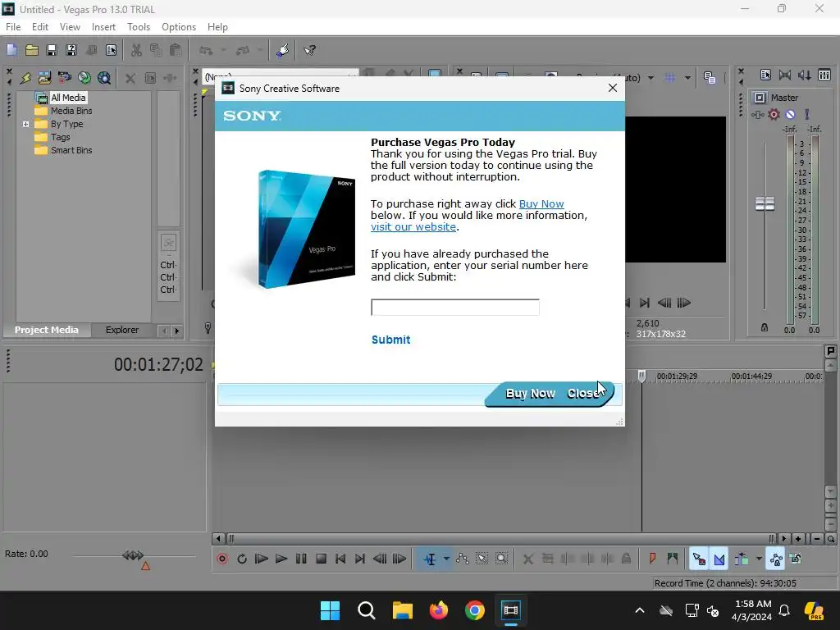
Task: Switch to the Project Media tab
Action: point(47,330)
